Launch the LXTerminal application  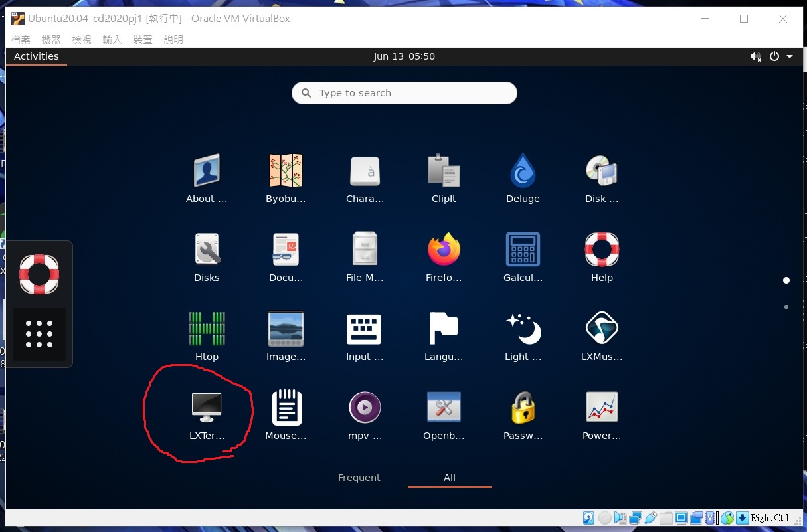tap(206, 408)
